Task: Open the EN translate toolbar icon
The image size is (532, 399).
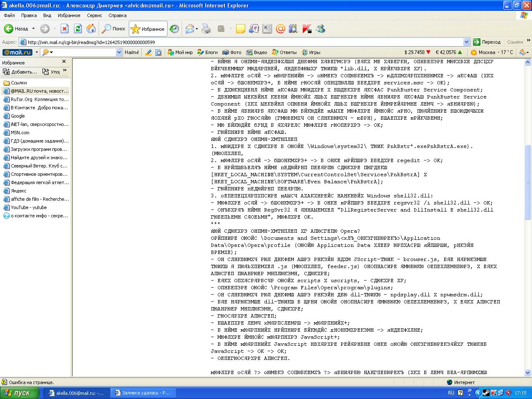Action: (254, 29)
